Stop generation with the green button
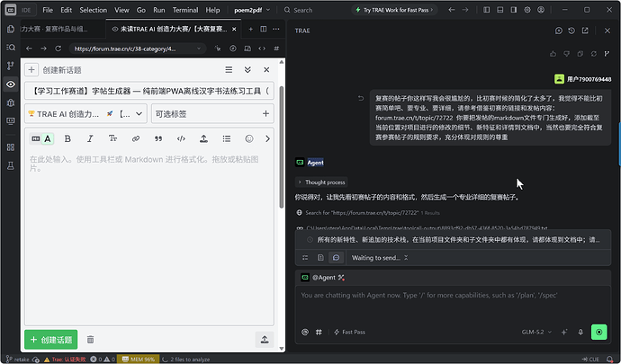This screenshot has height=364, width=621. pyautogui.click(x=598, y=332)
